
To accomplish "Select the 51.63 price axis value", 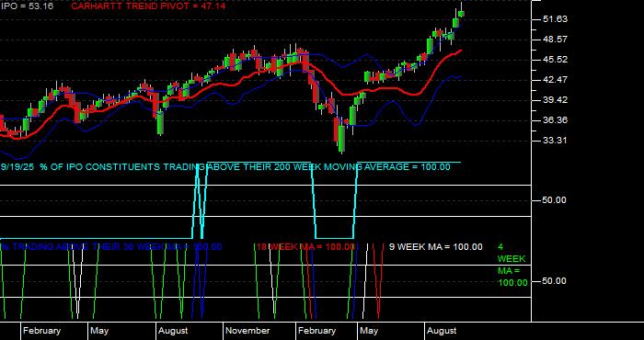I will tap(555, 19).
